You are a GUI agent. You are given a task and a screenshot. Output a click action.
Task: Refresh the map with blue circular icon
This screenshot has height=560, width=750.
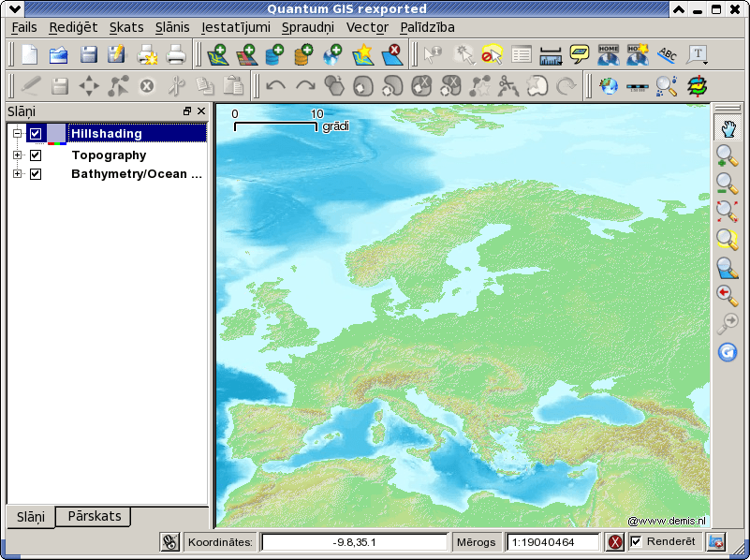(727, 352)
